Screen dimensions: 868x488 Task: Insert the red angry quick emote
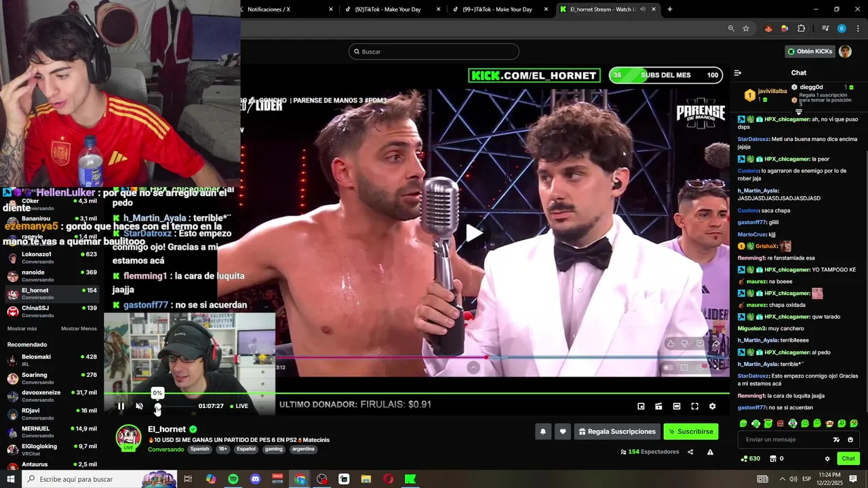click(781, 424)
